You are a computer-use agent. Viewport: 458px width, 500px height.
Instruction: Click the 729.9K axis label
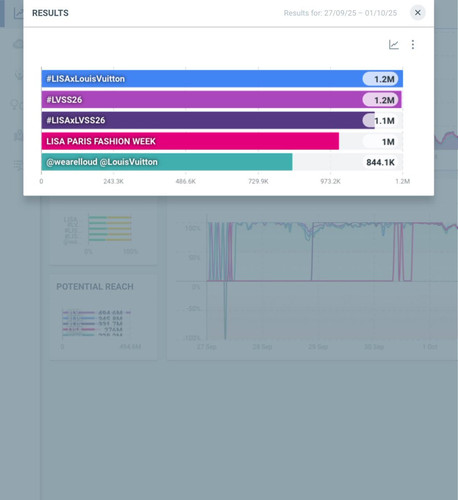(x=258, y=181)
